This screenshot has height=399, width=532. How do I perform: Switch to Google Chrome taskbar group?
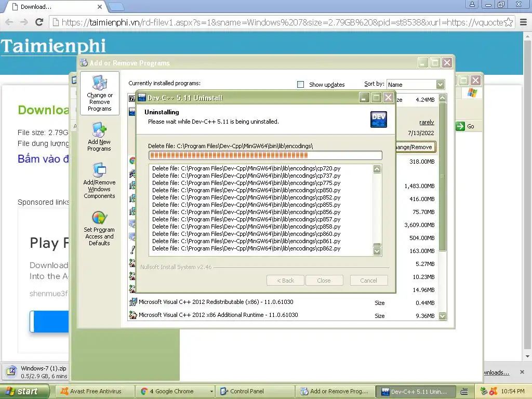(x=176, y=392)
